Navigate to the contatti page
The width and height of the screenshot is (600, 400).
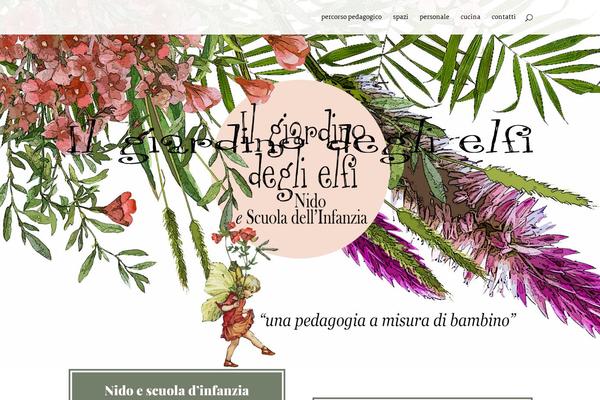504,17
